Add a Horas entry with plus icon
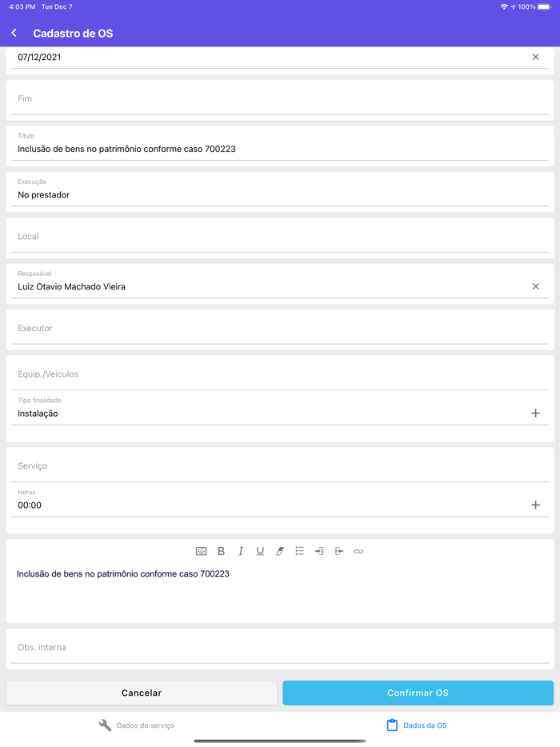Screen dimensions: 560x747 [x=536, y=505]
